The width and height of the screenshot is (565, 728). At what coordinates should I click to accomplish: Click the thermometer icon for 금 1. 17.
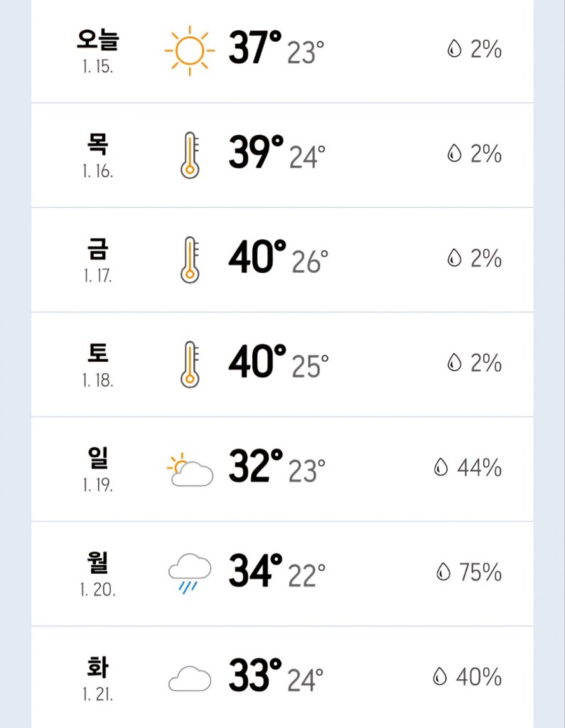pos(189,259)
